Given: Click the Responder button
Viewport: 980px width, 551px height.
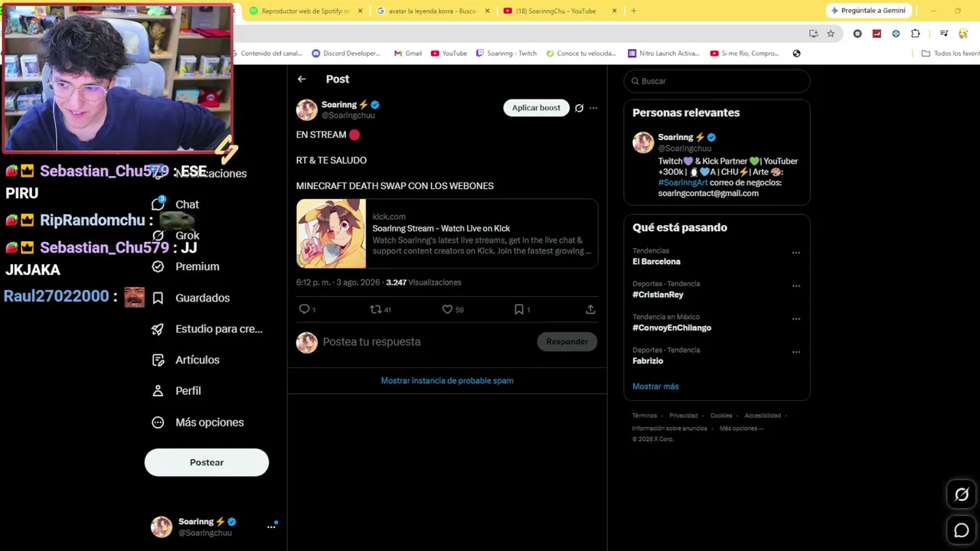Looking at the screenshot, I should (x=567, y=341).
